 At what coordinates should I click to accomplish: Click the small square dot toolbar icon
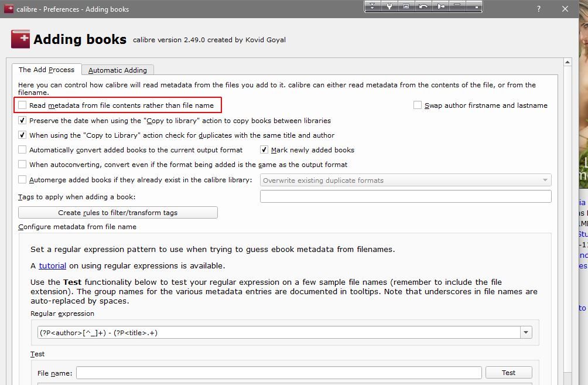tap(474, 6)
